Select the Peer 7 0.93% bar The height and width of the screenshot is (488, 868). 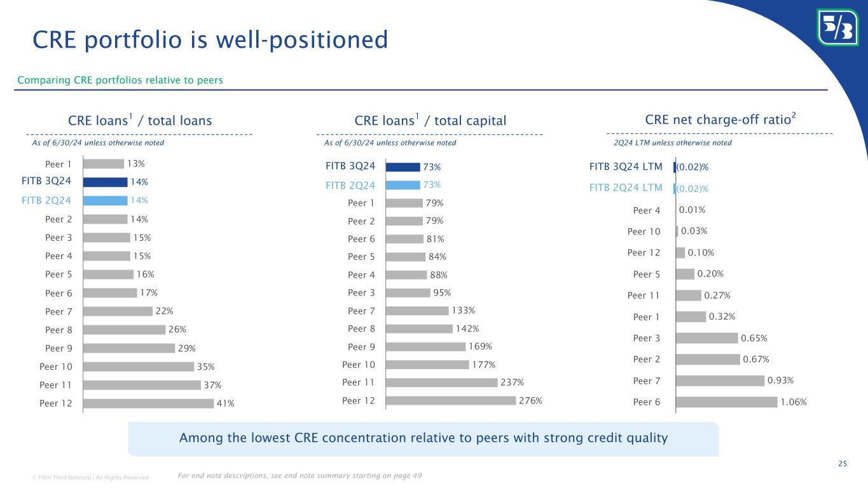[x=720, y=381]
